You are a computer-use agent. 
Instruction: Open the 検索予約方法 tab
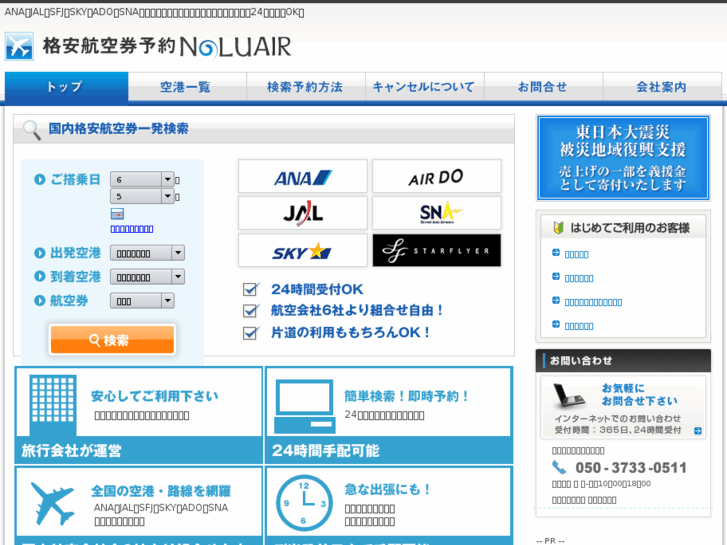(x=306, y=87)
